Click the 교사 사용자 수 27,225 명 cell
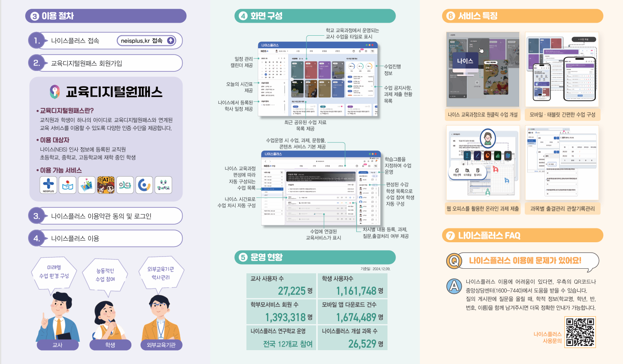Viewport: 623px width, 364px height. tap(281, 285)
